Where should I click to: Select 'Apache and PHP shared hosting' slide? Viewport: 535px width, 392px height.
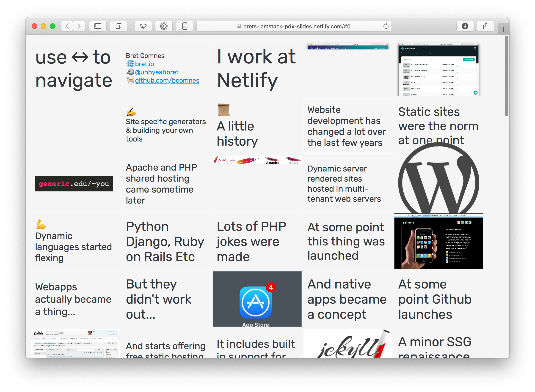click(x=166, y=183)
